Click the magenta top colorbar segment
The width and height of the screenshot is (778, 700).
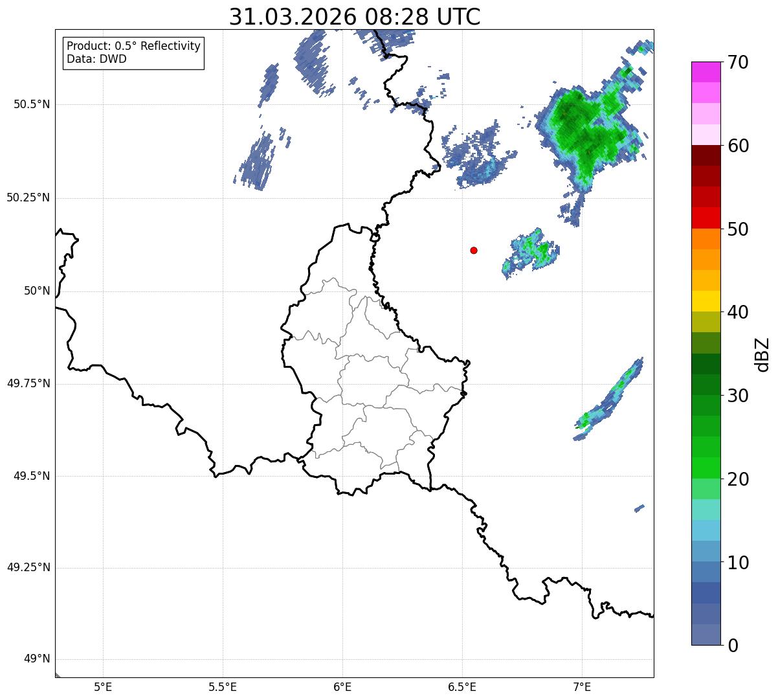point(706,72)
